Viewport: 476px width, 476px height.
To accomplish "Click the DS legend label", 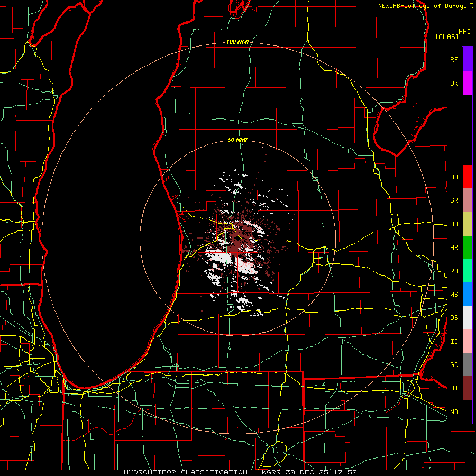I will [x=454, y=318].
